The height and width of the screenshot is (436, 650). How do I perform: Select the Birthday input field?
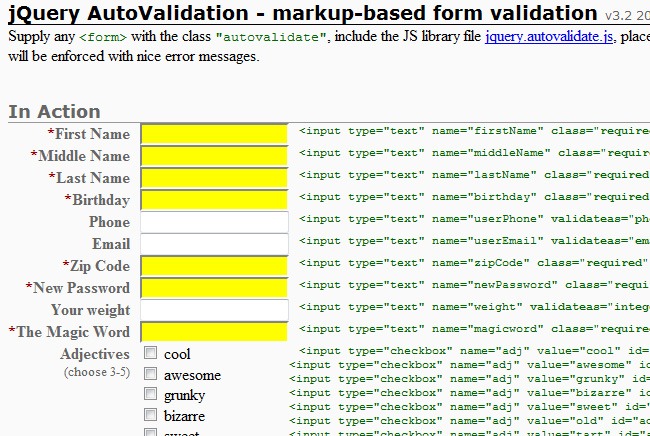[214, 200]
